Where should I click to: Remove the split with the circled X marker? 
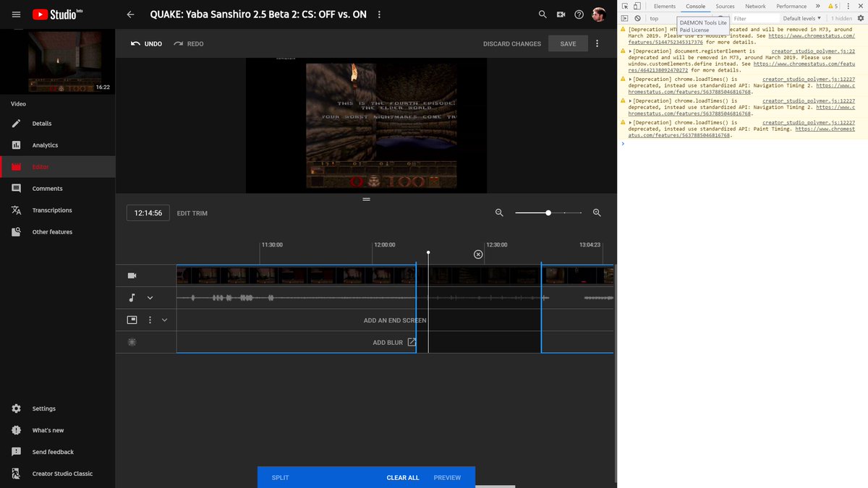coord(478,254)
